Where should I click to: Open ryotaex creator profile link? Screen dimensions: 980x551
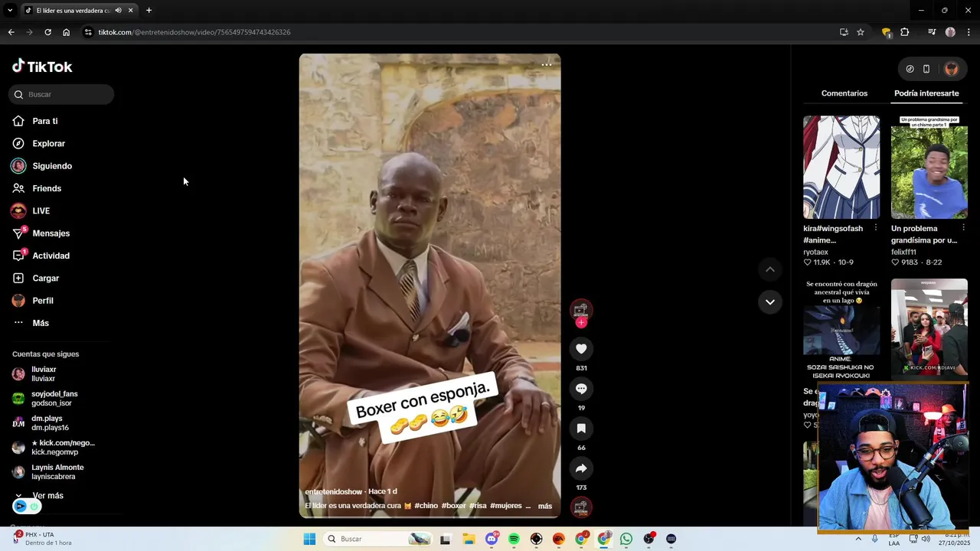pos(815,252)
